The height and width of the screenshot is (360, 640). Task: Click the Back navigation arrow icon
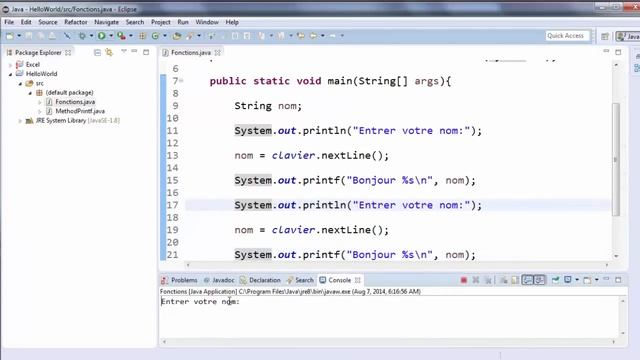[313, 36]
